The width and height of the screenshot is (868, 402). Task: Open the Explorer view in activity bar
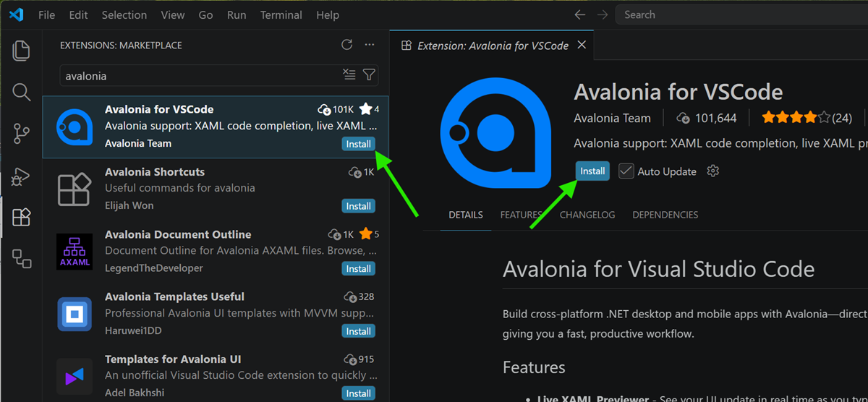tap(22, 50)
